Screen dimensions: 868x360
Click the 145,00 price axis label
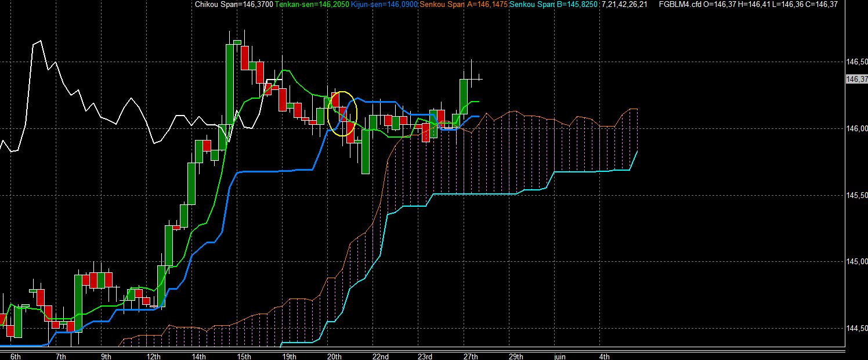pyautogui.click(x=857, y=262)
